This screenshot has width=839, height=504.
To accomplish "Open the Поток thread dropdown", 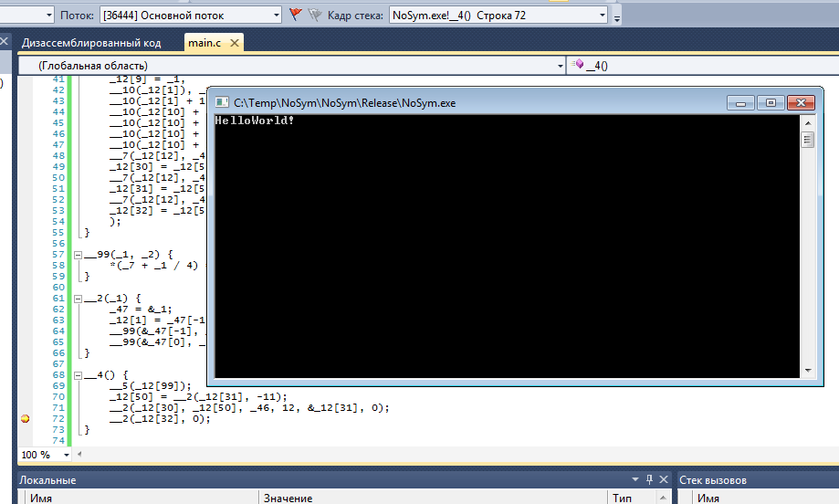I will point(276,16).
